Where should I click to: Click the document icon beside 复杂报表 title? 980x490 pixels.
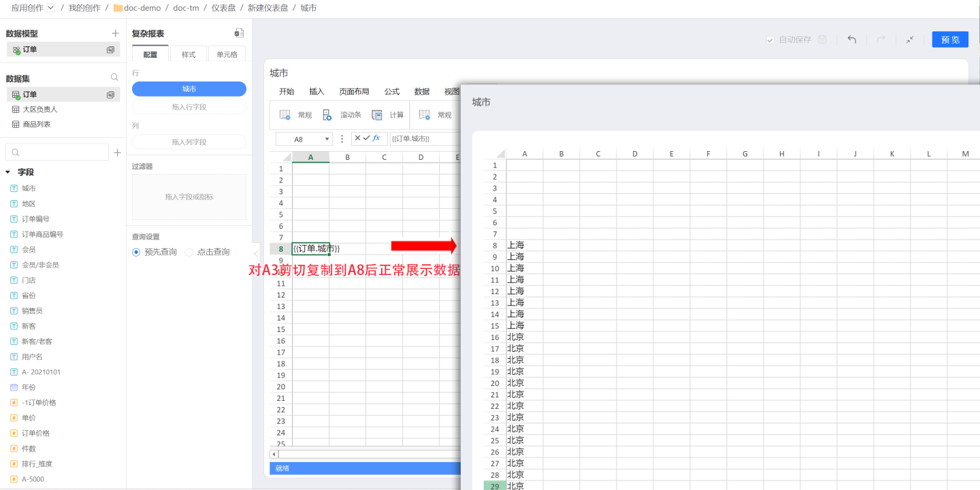pyautogui.click(x=239, y=33)
